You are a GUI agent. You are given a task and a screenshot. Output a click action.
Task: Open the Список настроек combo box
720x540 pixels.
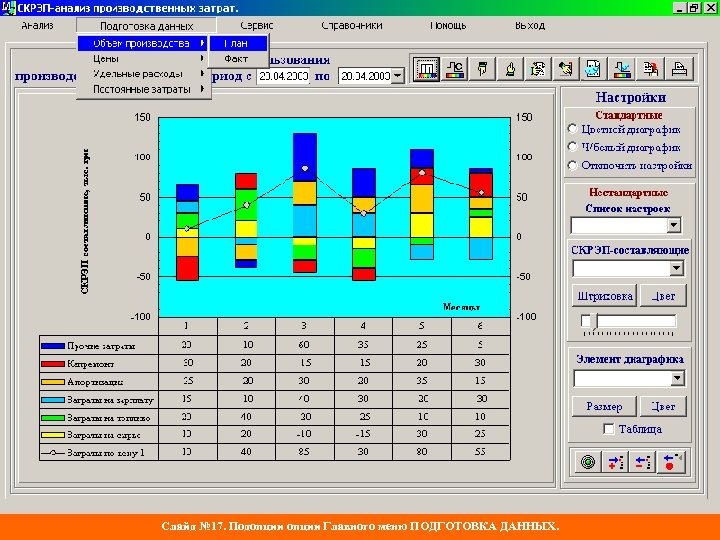[625, 225]
